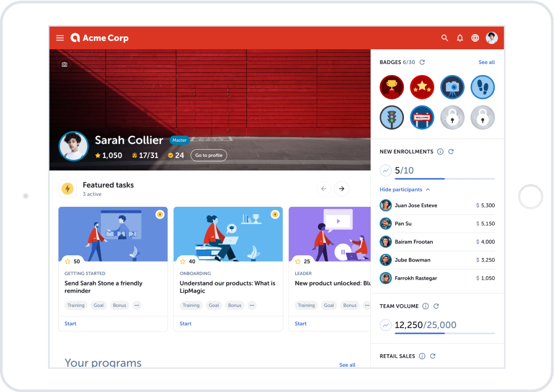
Task: Start the New product unlocked task
Action: point(301,324)
